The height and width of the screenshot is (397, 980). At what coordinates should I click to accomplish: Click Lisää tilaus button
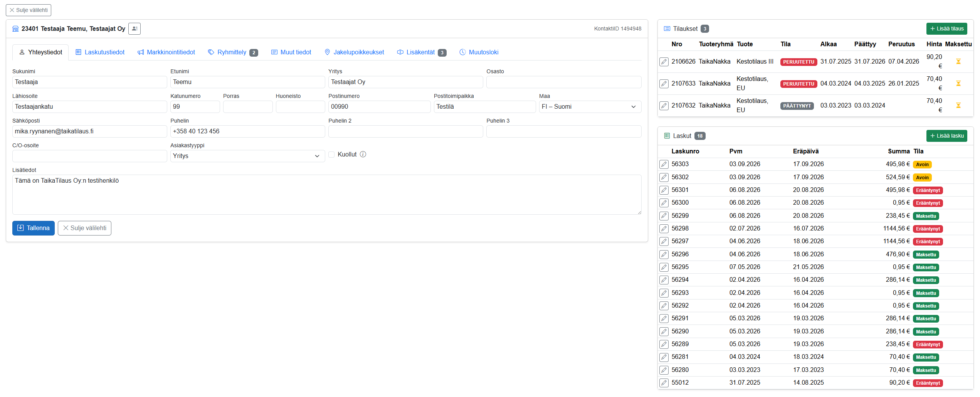(946, 29)
